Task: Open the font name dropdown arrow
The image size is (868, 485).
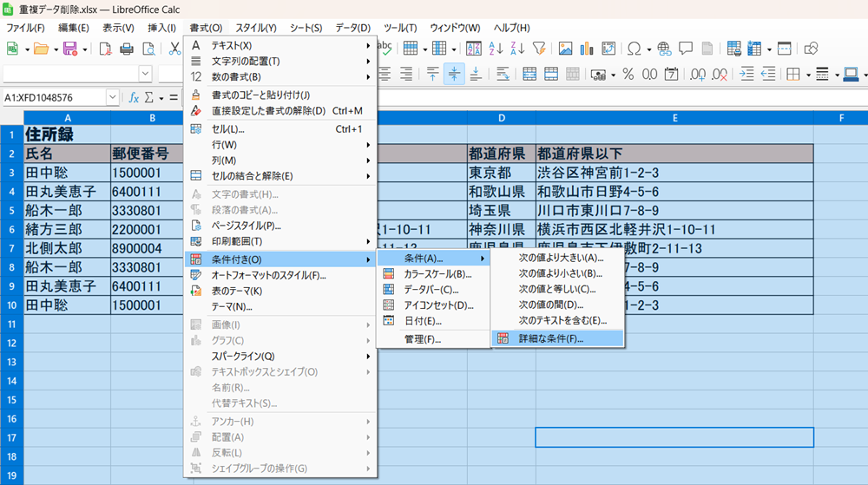Action: pyautogui.click(x=144, y=75)
